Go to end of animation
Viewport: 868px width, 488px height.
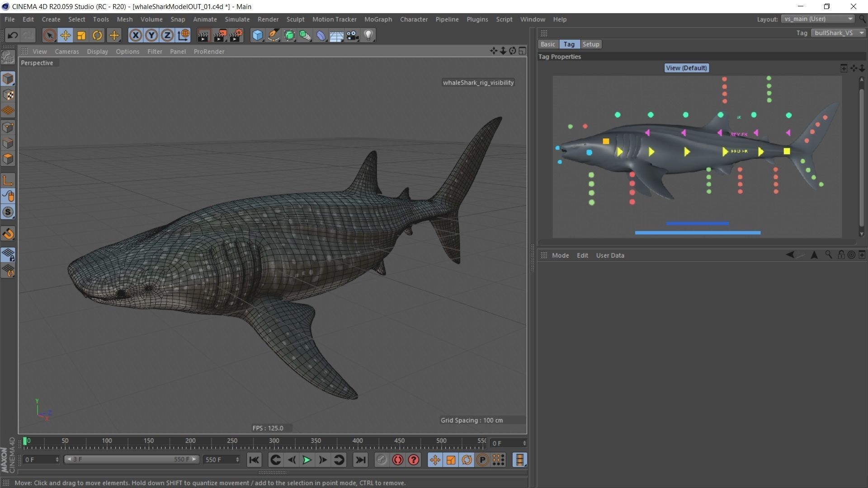[360, 460]
